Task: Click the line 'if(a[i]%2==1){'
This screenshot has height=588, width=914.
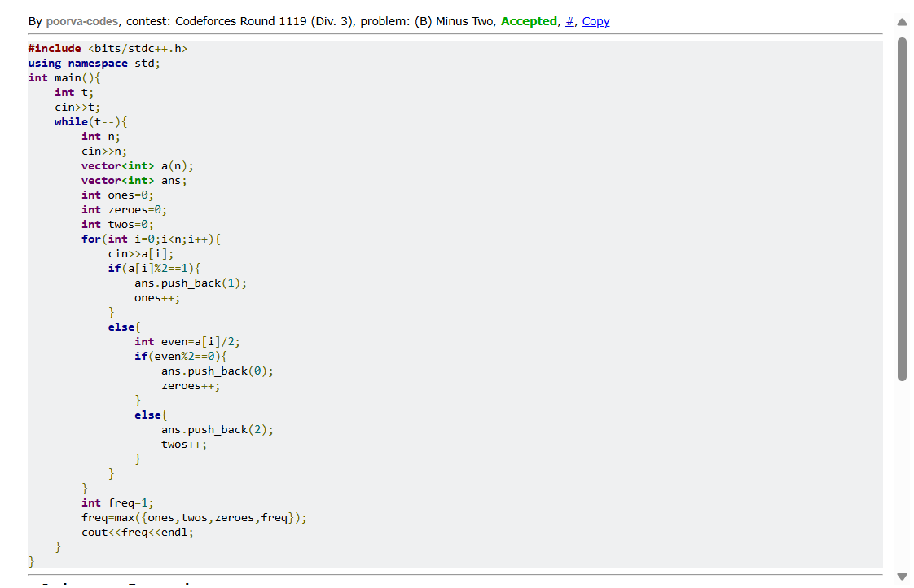Action: [155, 268]
